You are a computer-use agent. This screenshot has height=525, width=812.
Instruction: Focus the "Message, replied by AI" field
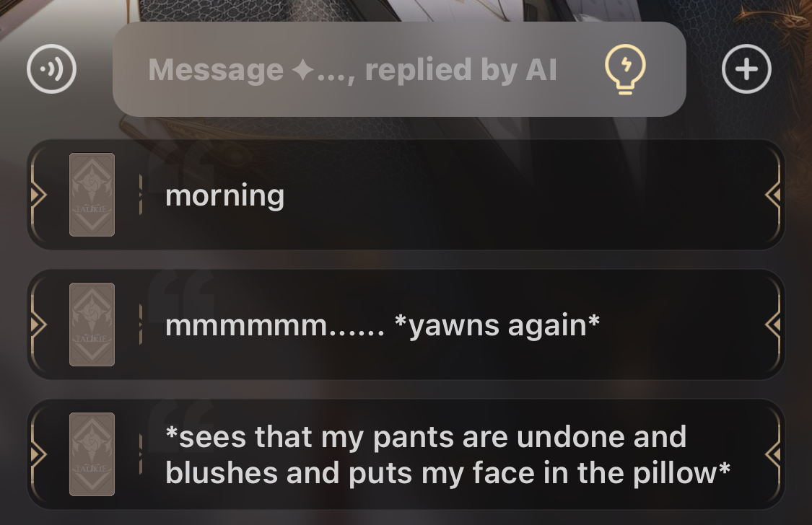pos(399,69)
